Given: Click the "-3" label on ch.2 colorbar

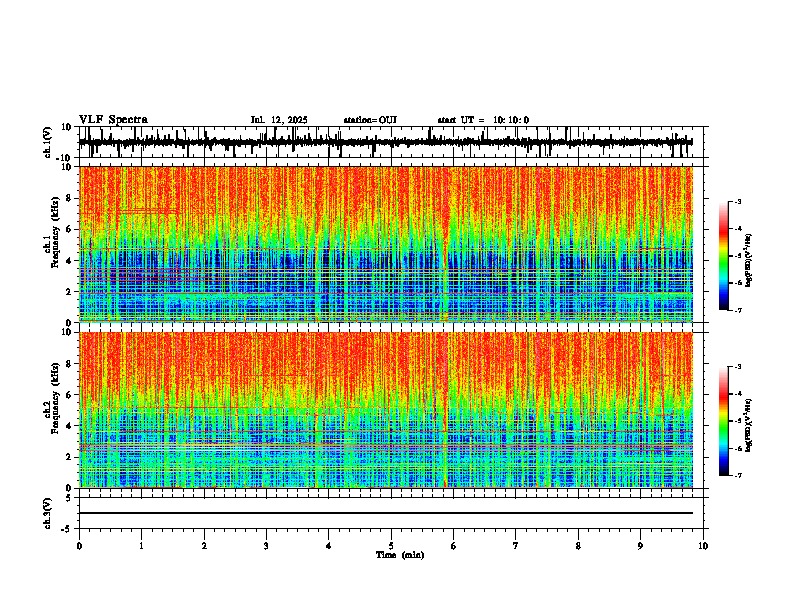Looking at the screenshot, I should (738, 367).
